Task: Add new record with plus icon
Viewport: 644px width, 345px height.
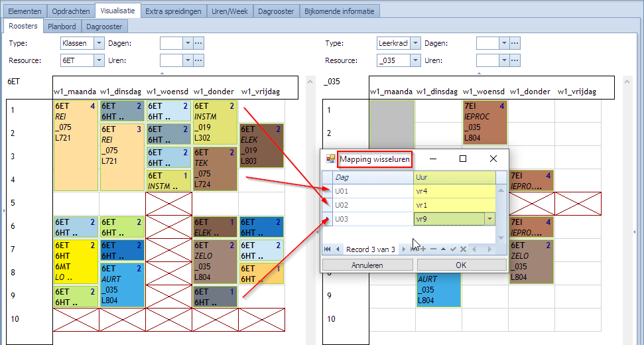Action: [423, 249]
